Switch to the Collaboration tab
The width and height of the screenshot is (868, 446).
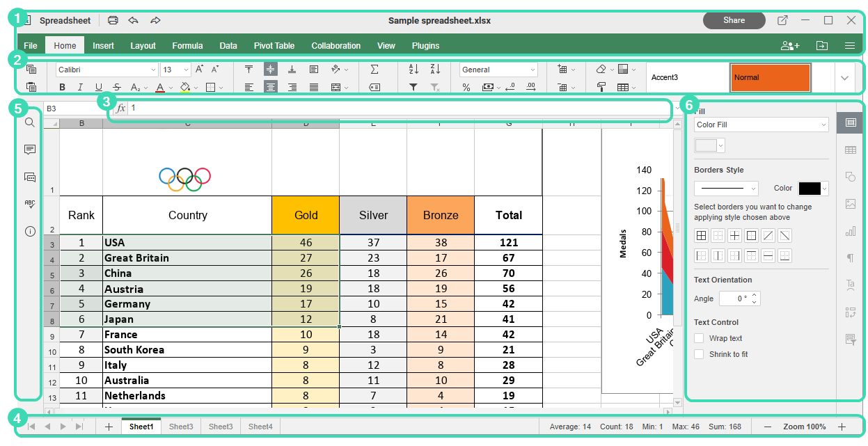336,46
